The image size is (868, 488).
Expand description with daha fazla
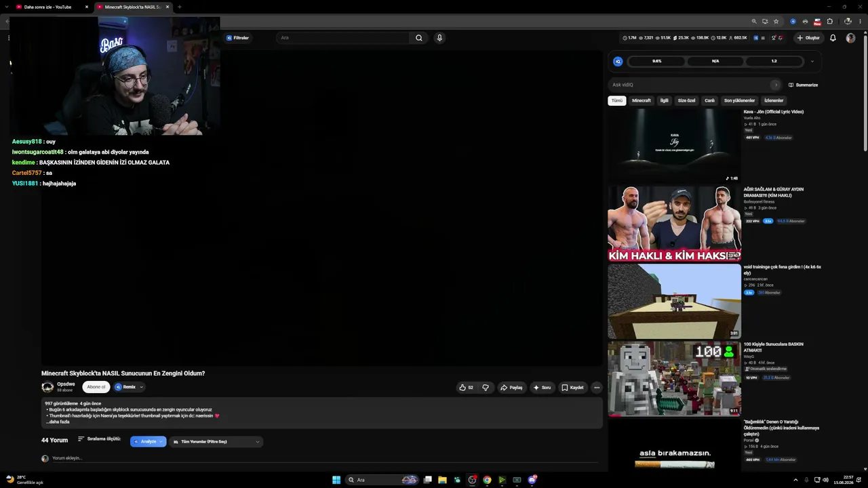point(58,422)
